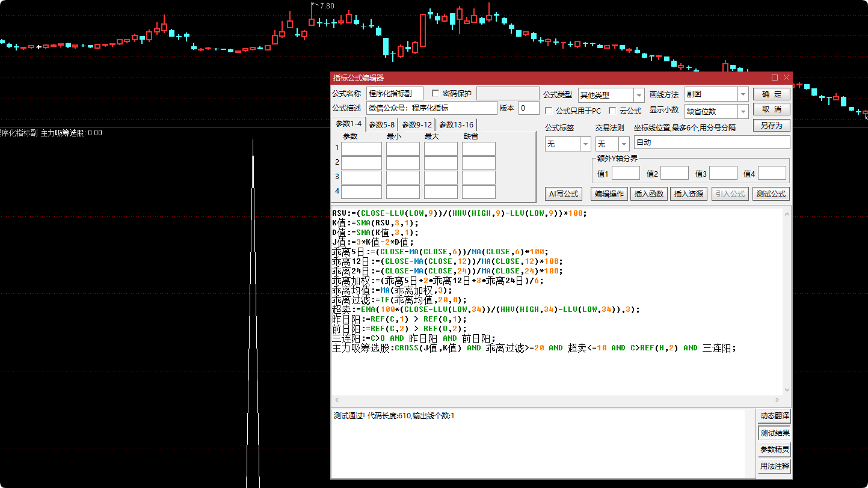Click the 确定 button
Screen dimensions: 868x488
click(772, 94)
